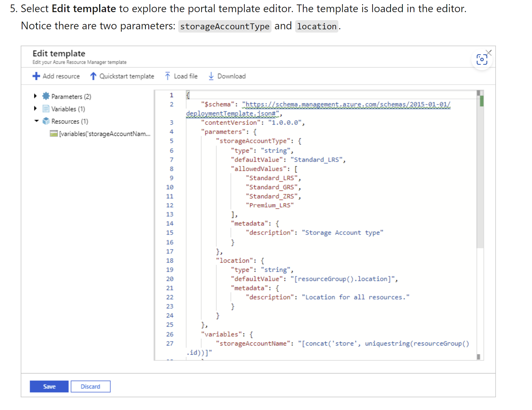Click the Download arrow icon

211,76
